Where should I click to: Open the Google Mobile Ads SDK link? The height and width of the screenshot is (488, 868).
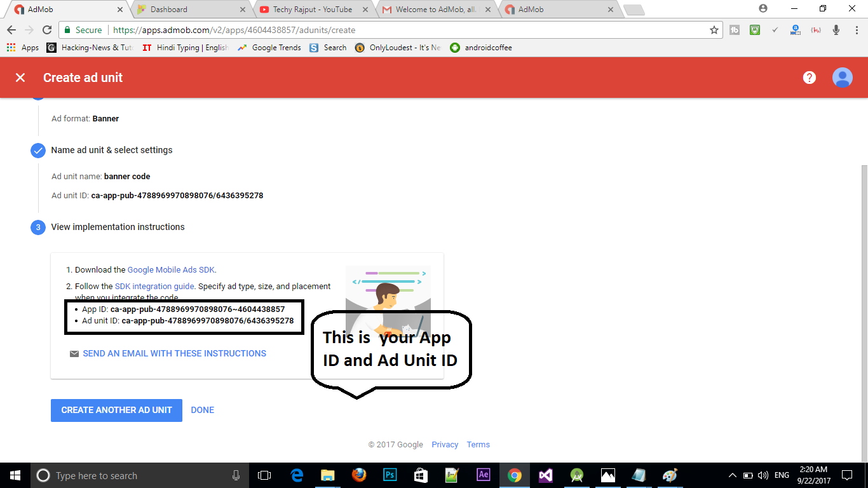coord(171,270)
